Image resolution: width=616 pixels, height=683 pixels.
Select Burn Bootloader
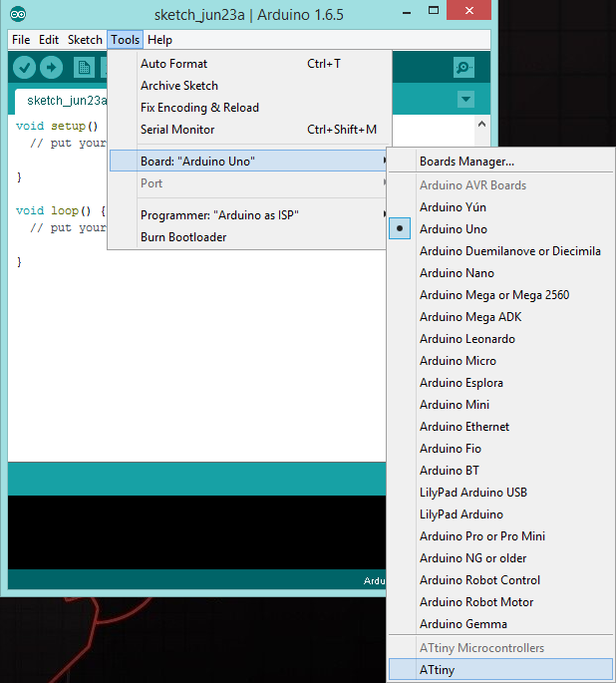click(248, 237)
